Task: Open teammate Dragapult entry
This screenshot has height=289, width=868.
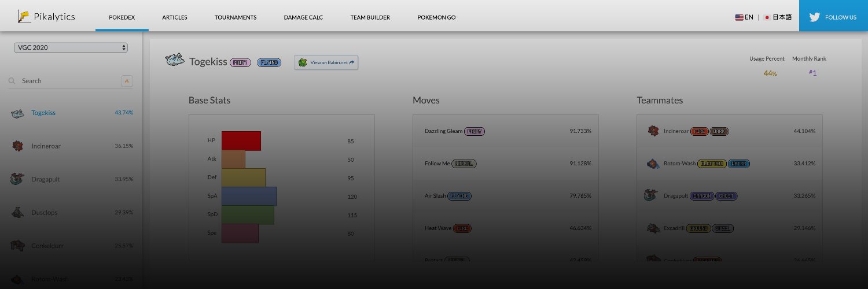Action: point(730,196)
